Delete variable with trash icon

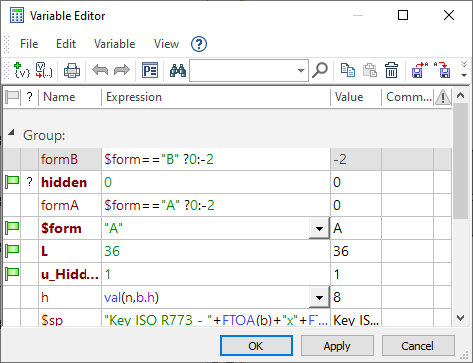[391, 70]
